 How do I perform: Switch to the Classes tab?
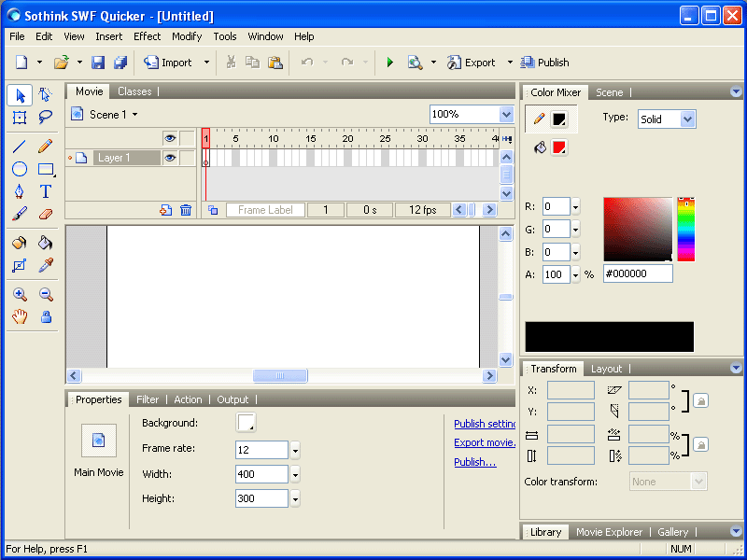click(134, 91)
